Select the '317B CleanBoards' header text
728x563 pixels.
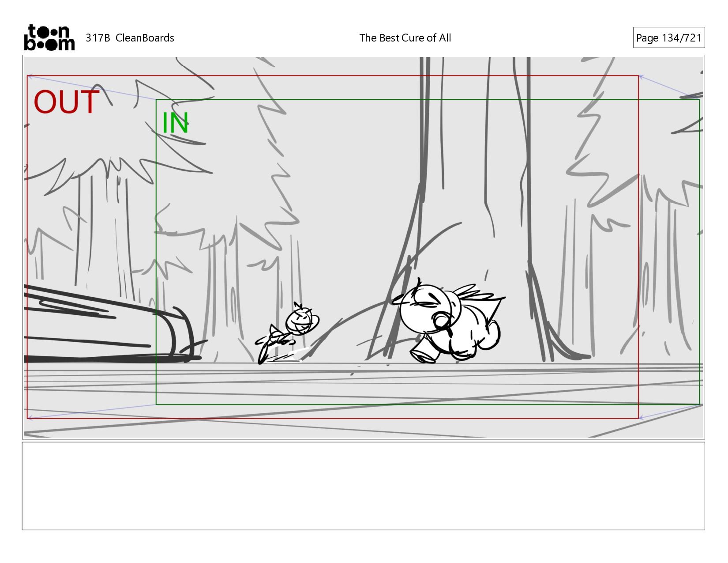click(130, 38)
